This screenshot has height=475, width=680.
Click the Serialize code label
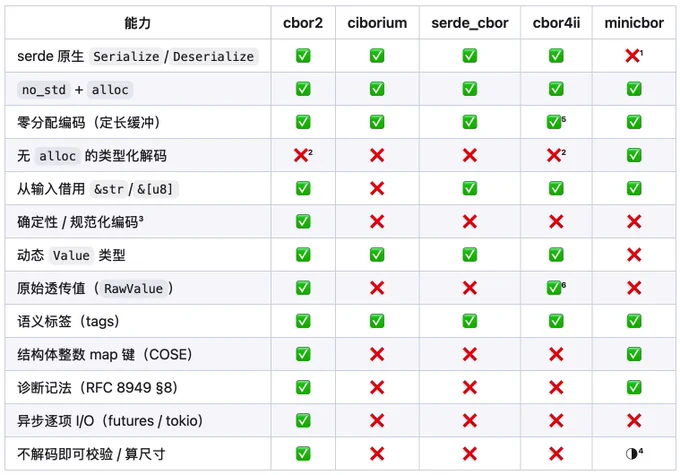tap(126, 56)
